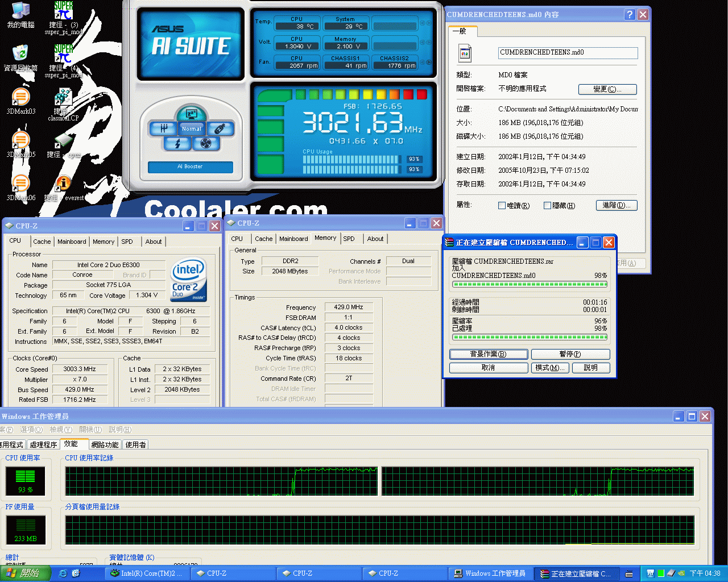Switch to Cache tab in CPU-Z processor window
The width and height of the screenshot is (728, 582).
pos(42,242)
